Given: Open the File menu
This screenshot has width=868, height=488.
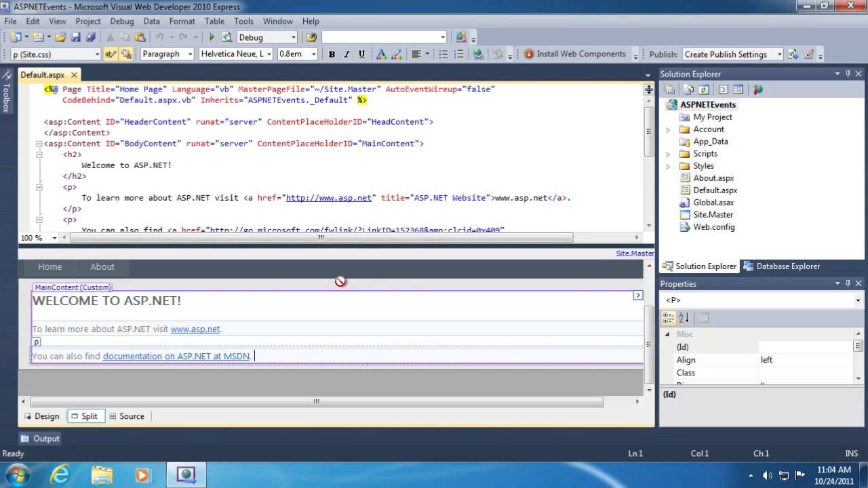Looking at the screenshot, I should [x=11, y=21].
